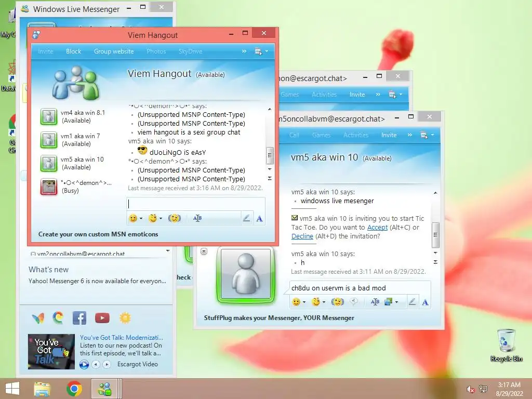
Task: Send a nudge in Viem Hangout
Action: coord(175,218)
